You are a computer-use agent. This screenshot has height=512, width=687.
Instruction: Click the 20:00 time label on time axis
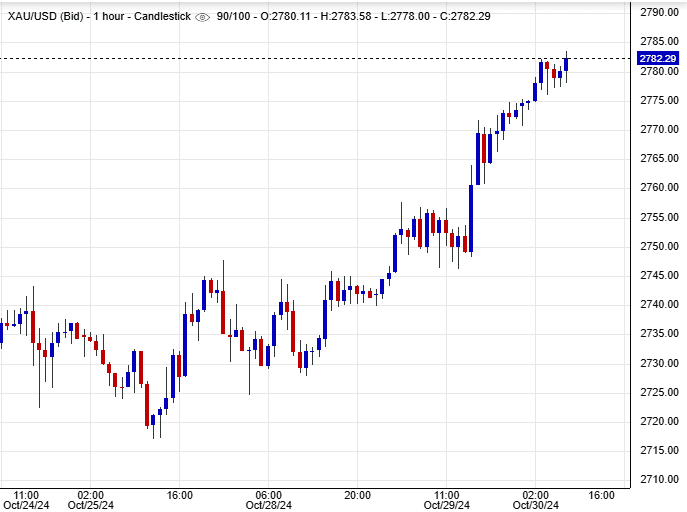358,494
